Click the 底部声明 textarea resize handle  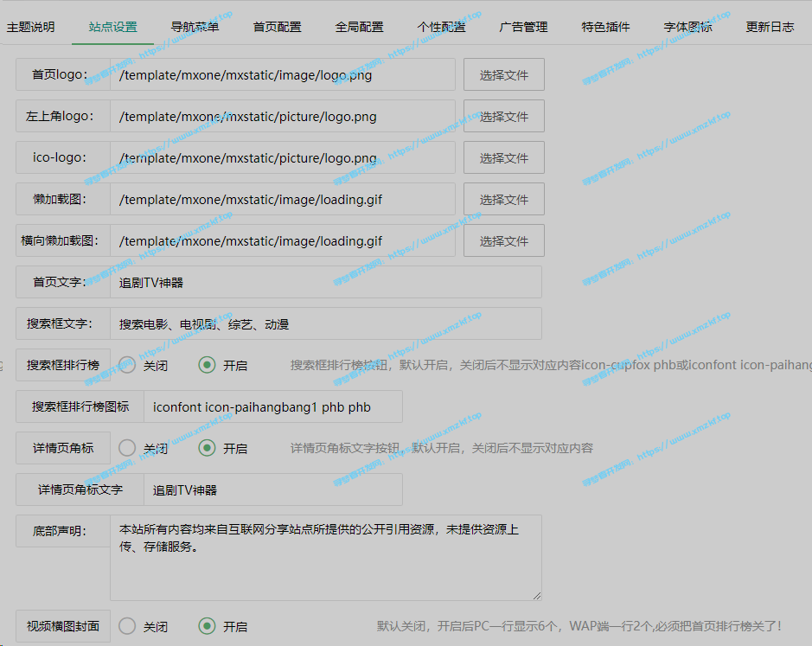click(x=537, y=596)
